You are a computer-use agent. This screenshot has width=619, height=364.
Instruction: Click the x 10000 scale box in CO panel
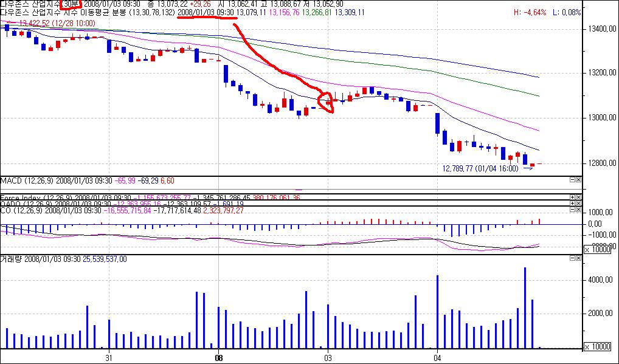pos(599,250)
